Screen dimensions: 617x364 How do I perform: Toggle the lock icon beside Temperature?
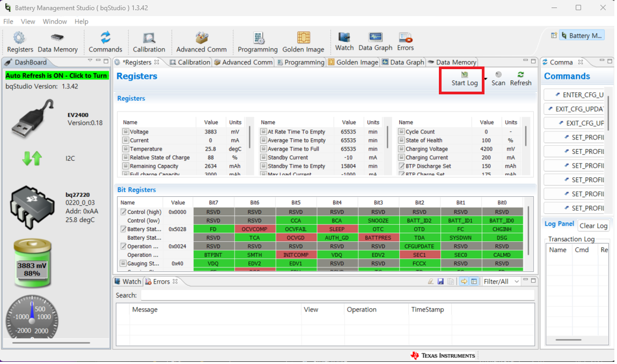(x=126, y=149)
